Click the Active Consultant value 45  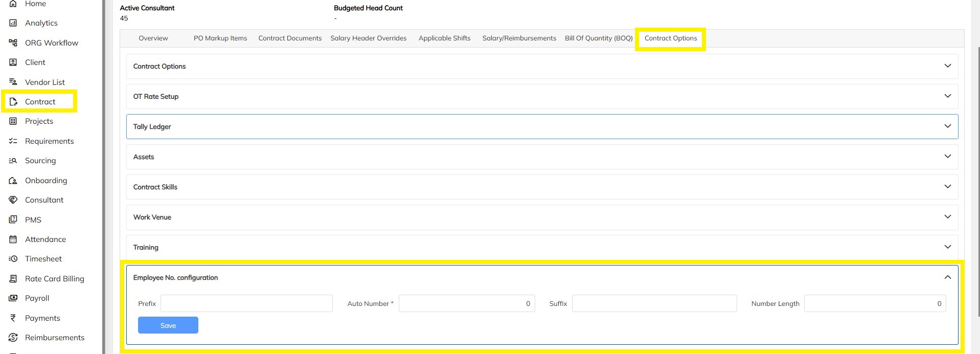(124, 18)
